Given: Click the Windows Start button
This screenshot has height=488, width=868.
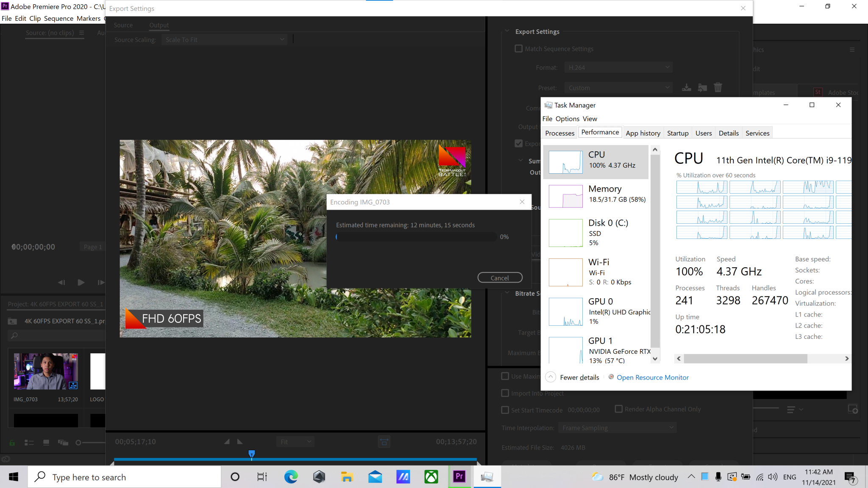Looking at the screenshot, I should coord(14,477).
